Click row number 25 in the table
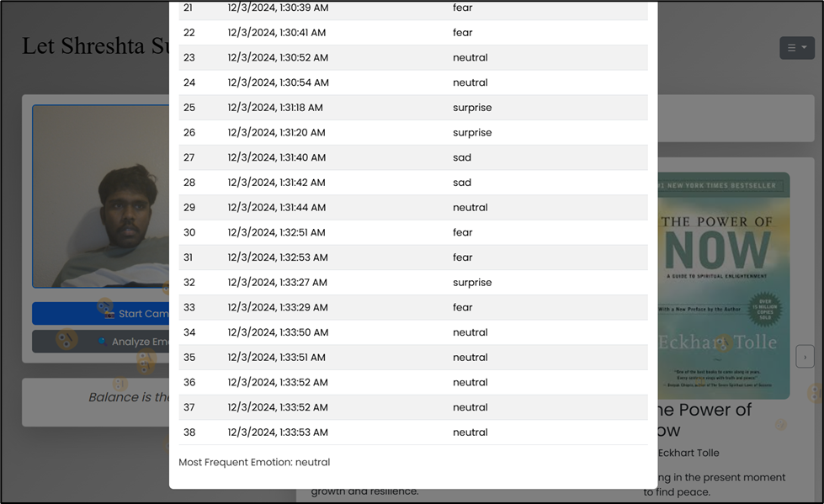The height and width of the screenshot is (504, 824). click(189, 108)
